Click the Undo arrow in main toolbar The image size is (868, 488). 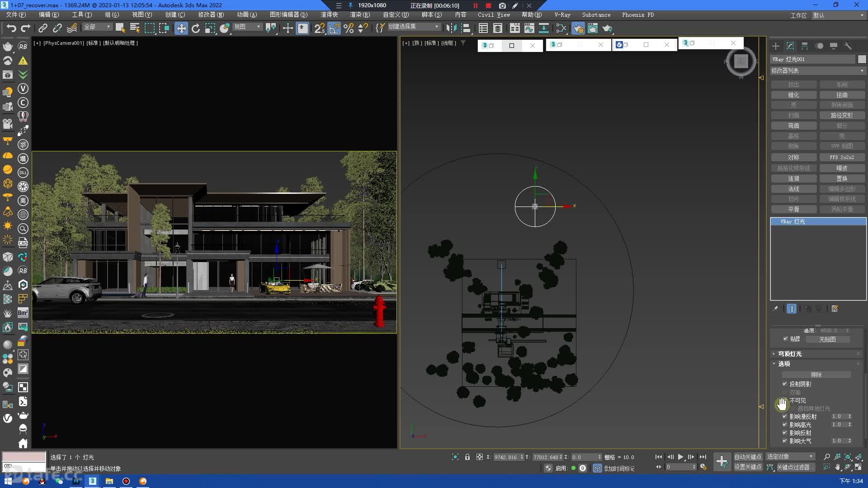(11, 28)
